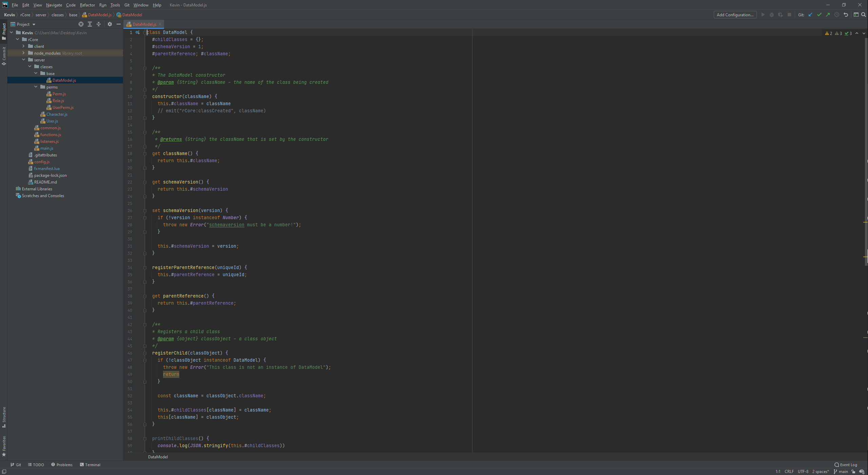Click the Git rollback icon
Image resolution: width=868 pixels, height=475 pixels.
846,15
